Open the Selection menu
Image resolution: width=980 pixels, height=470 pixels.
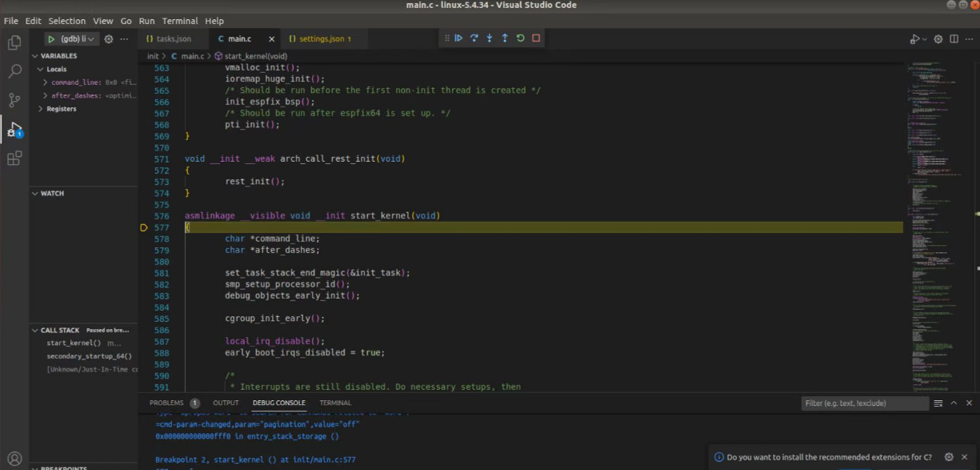tap(67, 21)
